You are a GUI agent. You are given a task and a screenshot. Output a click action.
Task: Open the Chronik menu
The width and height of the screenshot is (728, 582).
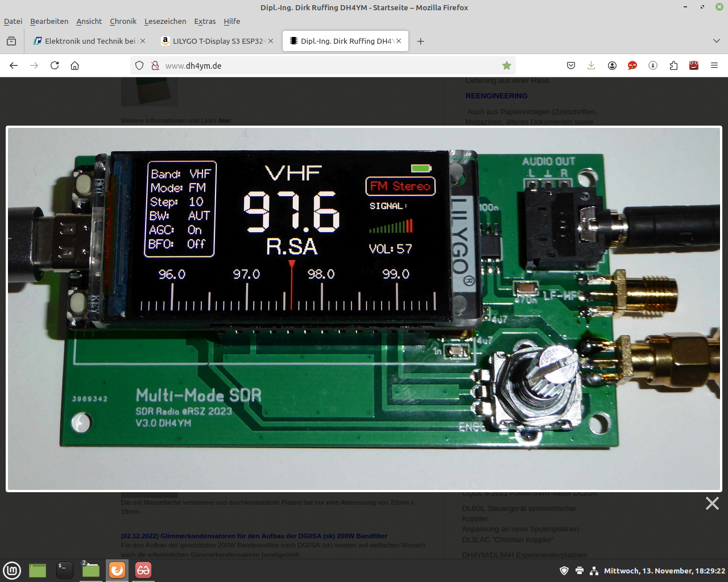(123, 21)
